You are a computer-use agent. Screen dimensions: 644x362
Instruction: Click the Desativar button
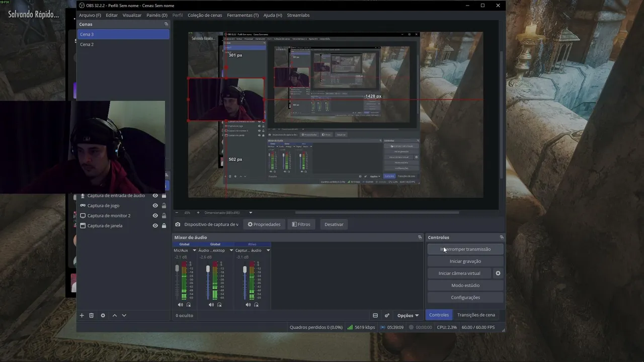[x=334, y=224]
